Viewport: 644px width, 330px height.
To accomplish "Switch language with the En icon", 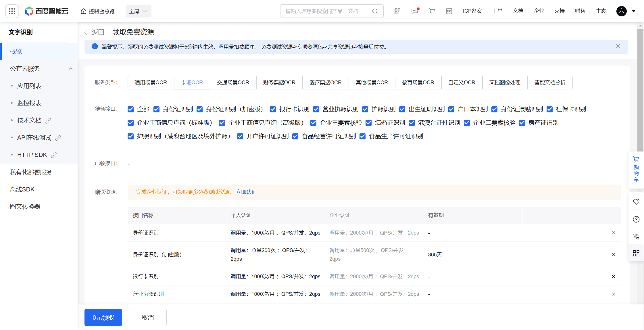I will point(449,11).
